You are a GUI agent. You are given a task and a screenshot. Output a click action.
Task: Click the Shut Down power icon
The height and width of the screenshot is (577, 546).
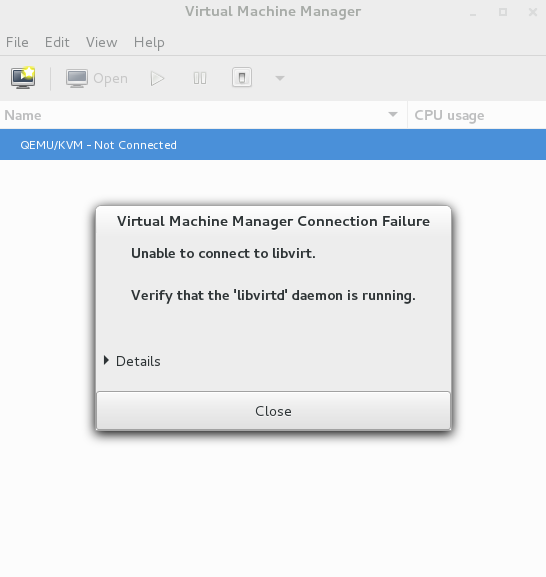point(242,78)
